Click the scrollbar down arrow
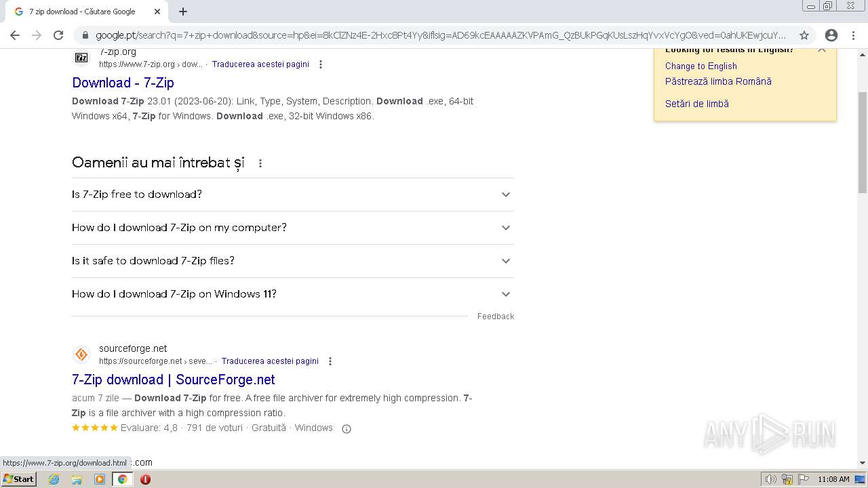This screenshot has height=488, width=868. point(863,463)
